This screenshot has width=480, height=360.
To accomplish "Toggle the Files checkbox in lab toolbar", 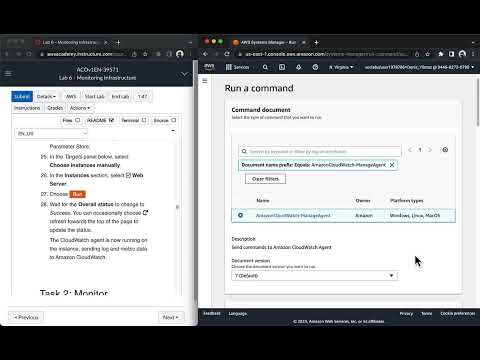I will tap(77, 120).
